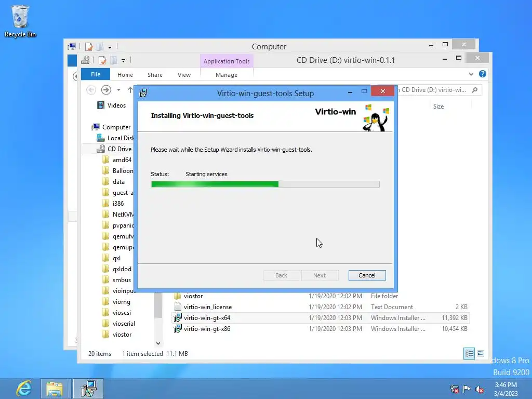Viewport: 532px width, 399px height.
Task: Click Properties icon in CD Drive quick access toolbar
Action: click(x=102, y=60)
